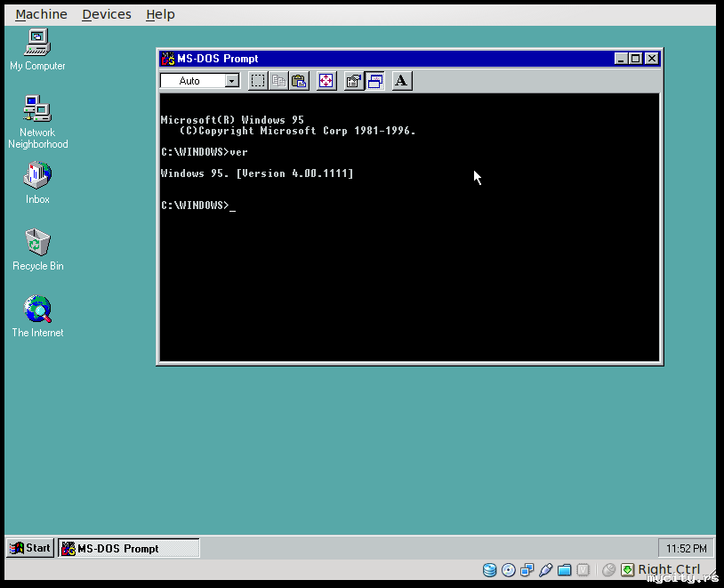Image resolution: width=724 pixels, height=588 pixels.
Task: Click MS-DOS Prompt taskbar button
Action: coord(129,548)
